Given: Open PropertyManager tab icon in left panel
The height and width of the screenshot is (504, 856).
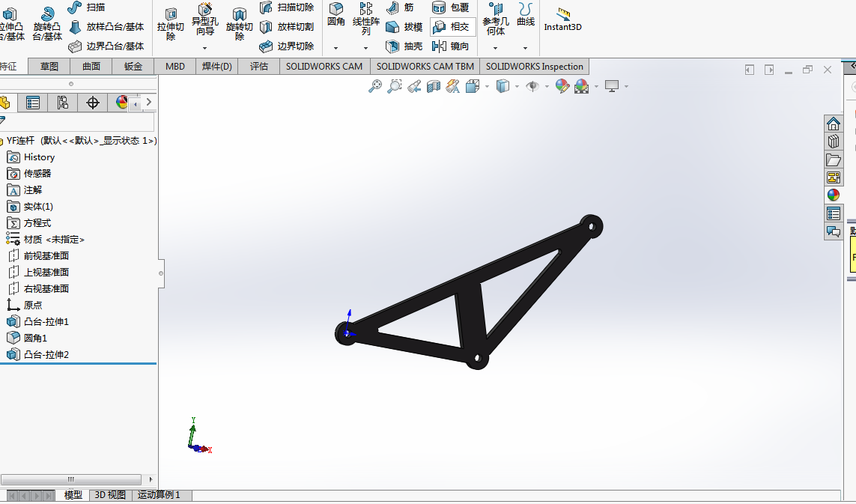Looking at the screenshot, I should click(33, 103).
